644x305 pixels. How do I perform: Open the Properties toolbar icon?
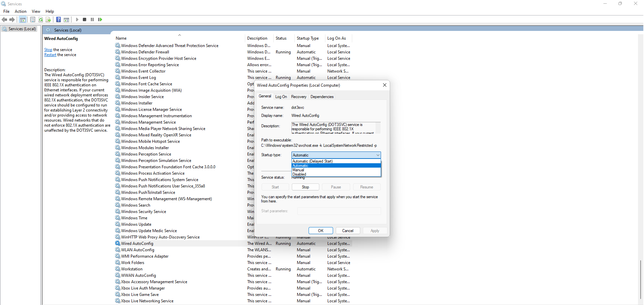pyautogui.click(x=33, y=19)
